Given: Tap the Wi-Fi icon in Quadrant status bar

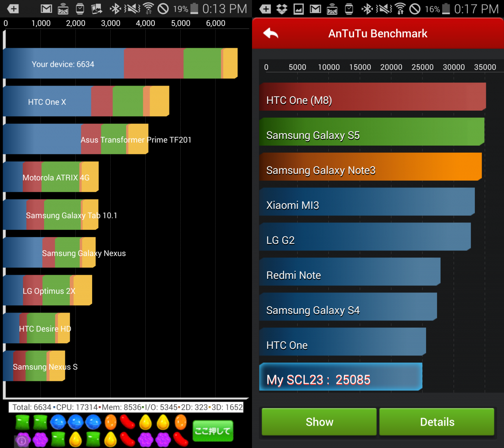Looking at the screenshot, I should [148, 8].
